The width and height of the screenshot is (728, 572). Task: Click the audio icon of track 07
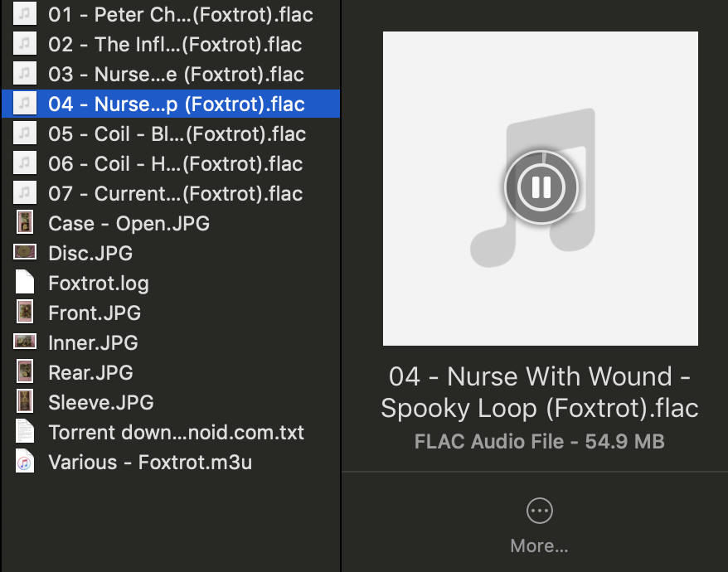[25, 192]
